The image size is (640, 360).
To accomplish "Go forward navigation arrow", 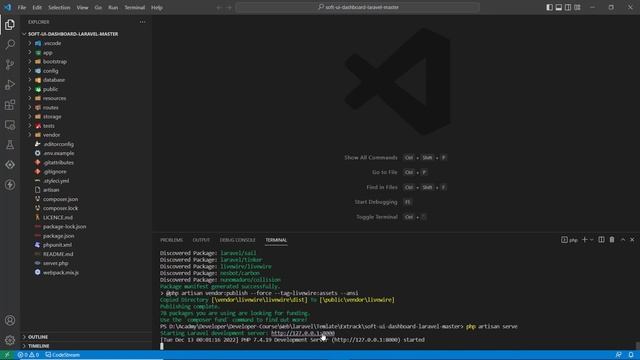I will [x=229, y=7].
